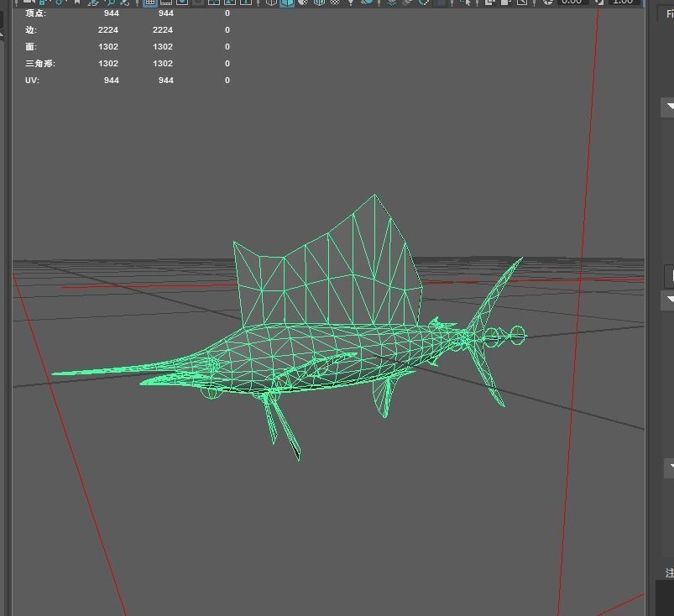The height and width of the screenshot is (616, 674).
Task: Click the 三角形 label in the HUD
Action: tap(40, 63)
